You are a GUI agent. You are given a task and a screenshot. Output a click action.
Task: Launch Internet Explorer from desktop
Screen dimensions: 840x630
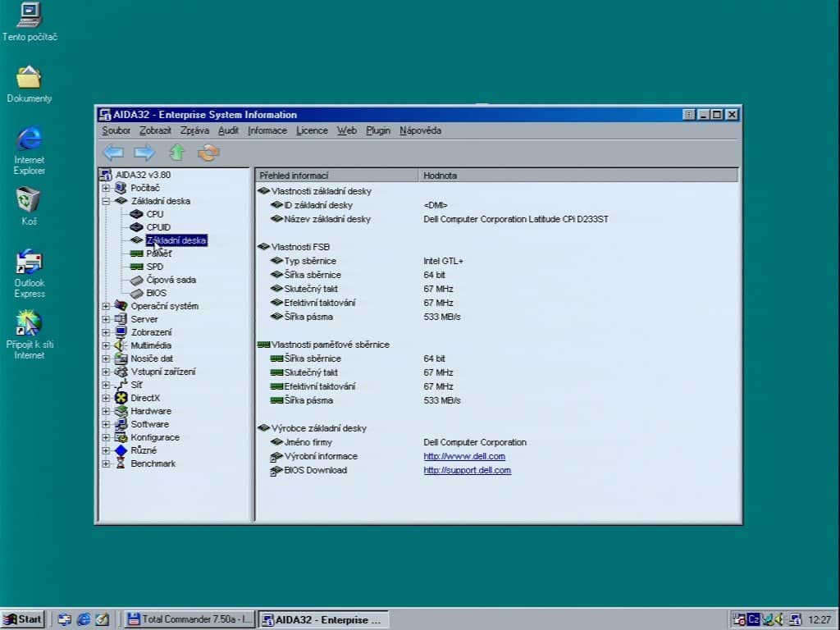click(30, 151)
